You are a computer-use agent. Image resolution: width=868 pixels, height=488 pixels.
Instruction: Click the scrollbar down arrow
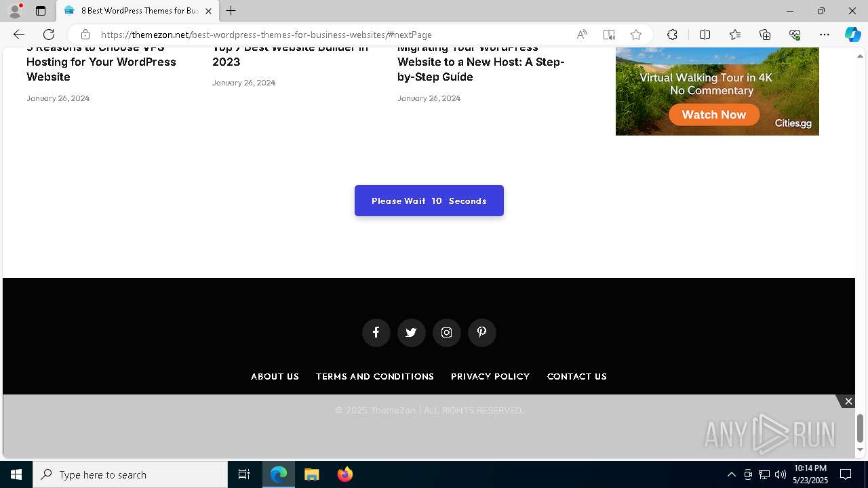pos(860,449)
